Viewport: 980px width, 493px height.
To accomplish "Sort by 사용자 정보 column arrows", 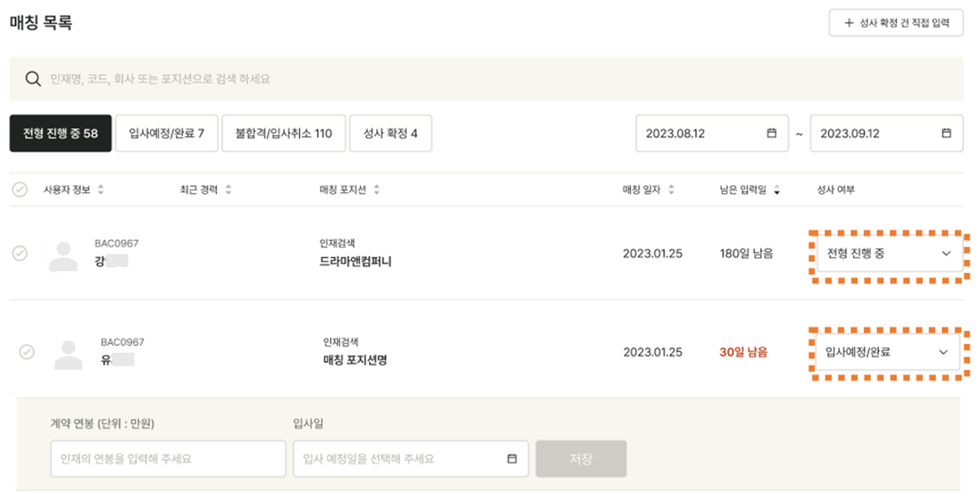I will click(100, 190).
